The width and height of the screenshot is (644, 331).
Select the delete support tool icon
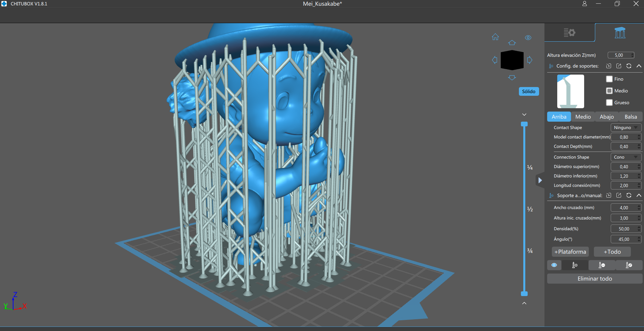602,265
